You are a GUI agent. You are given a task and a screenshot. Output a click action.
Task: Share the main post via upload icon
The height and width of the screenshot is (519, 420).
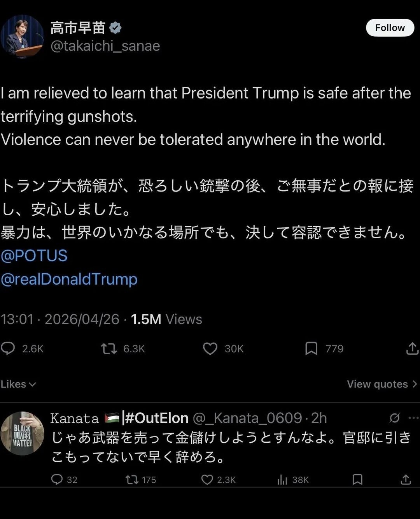tap(412, 348)
